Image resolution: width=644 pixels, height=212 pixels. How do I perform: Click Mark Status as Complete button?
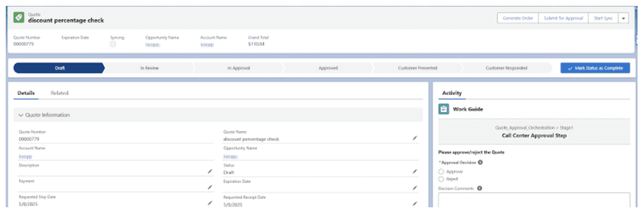pyautogui.click(x=595, y=68)
